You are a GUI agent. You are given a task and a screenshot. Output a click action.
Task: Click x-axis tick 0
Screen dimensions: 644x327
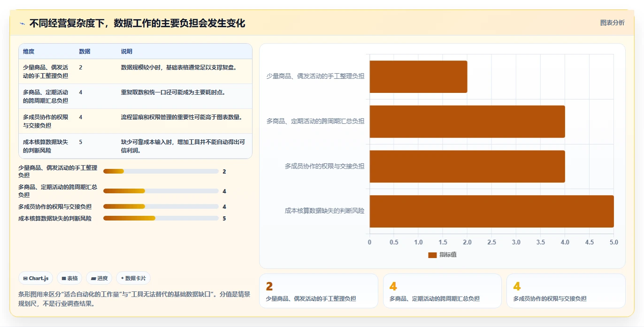coord(369,242)
